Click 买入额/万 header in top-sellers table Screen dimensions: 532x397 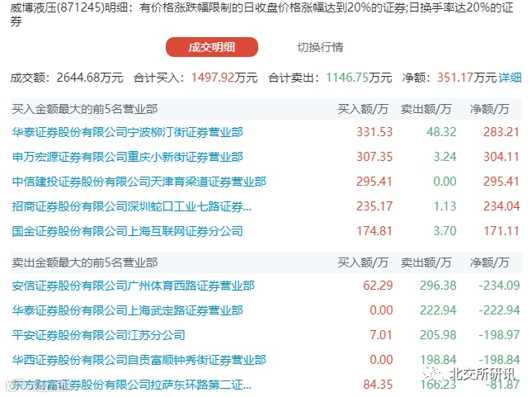tap(363, 262)
